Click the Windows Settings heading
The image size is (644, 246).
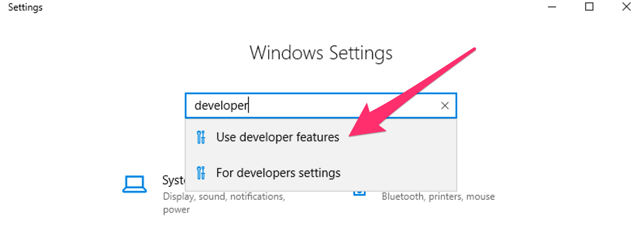coord(321,53)
